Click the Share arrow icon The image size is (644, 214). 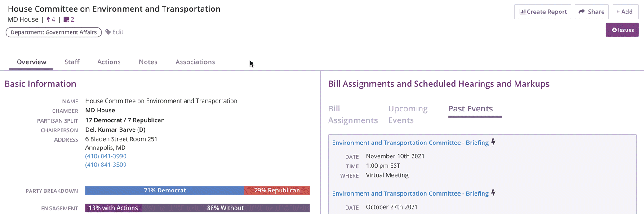click(582, 12)
